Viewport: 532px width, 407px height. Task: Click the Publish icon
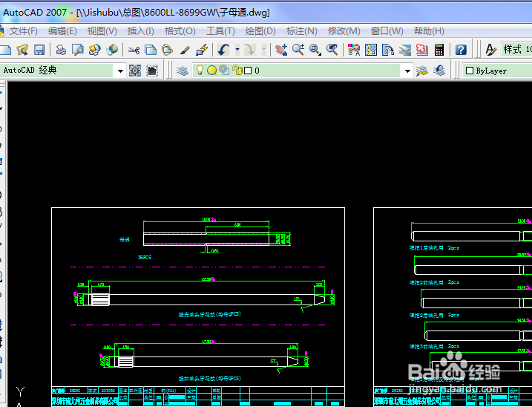coord(95,50)
